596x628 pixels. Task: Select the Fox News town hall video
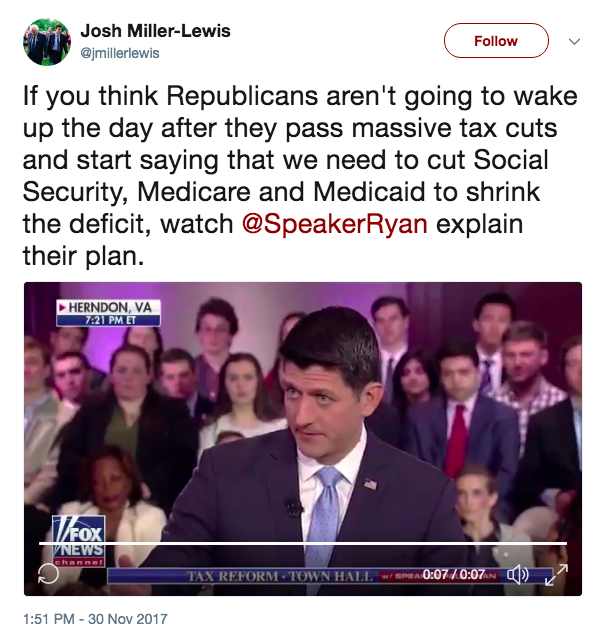[303, 439]
